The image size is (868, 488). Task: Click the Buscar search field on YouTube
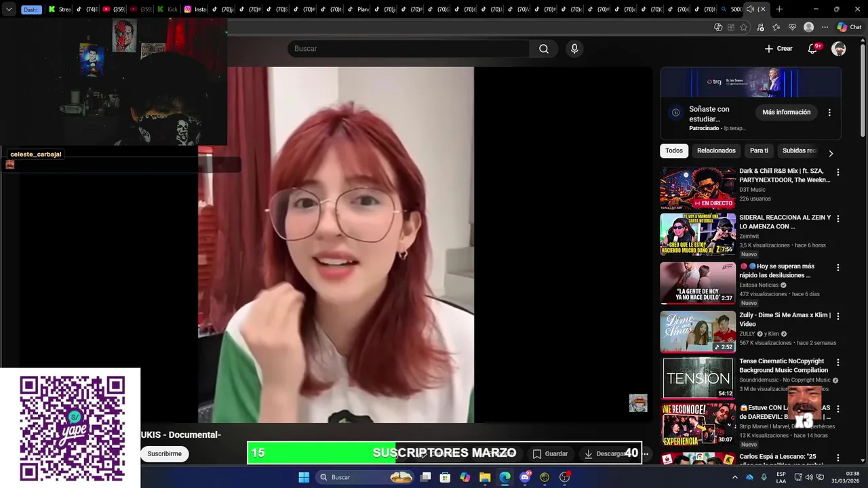408,49
